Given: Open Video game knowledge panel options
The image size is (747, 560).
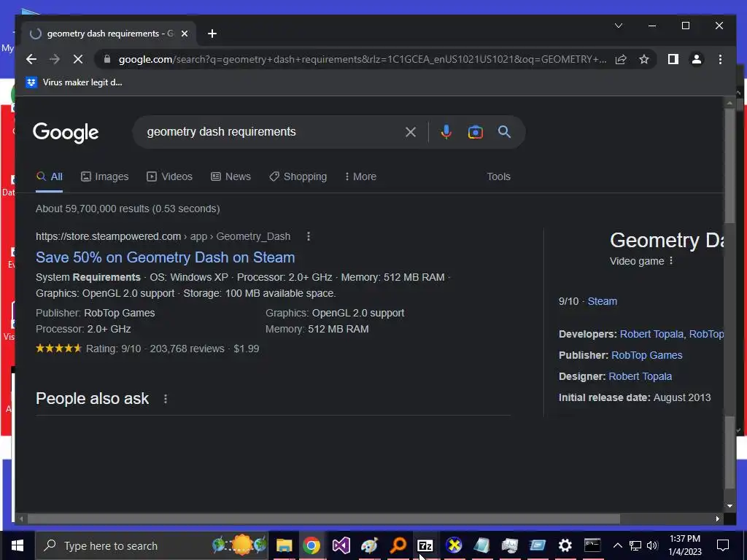Looking at the screenshot, I should point(671,261).
